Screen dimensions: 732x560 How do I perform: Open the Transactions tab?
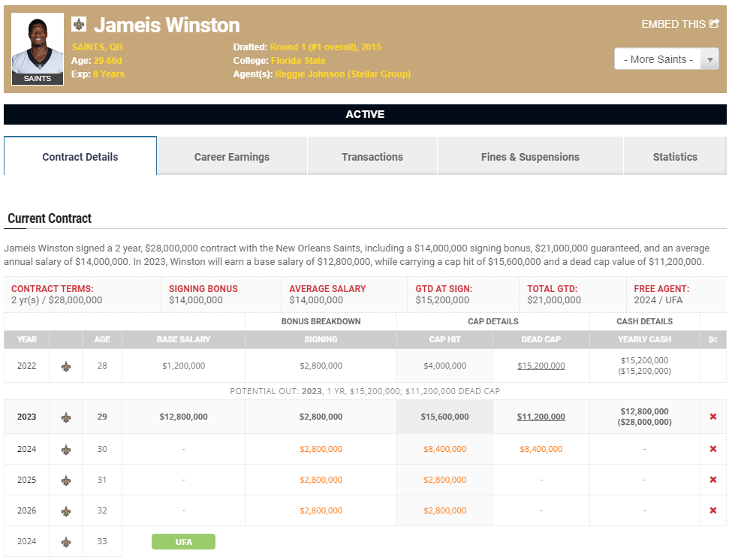372,157
